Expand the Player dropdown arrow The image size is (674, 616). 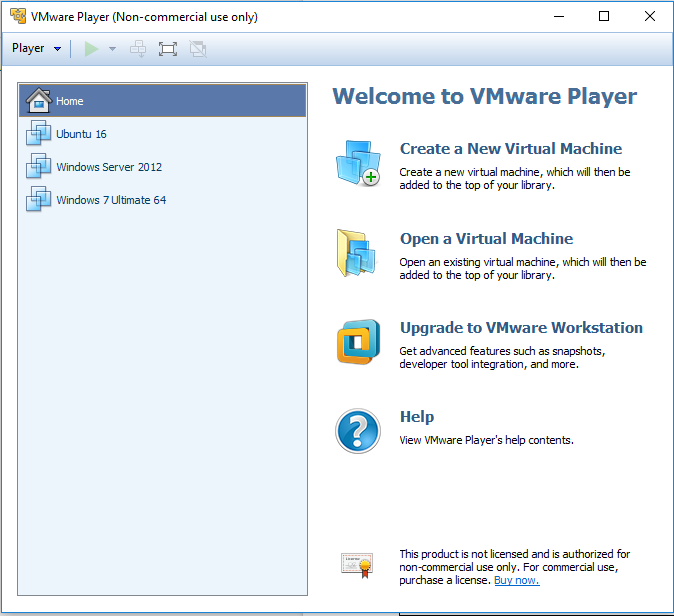(57, 49)
